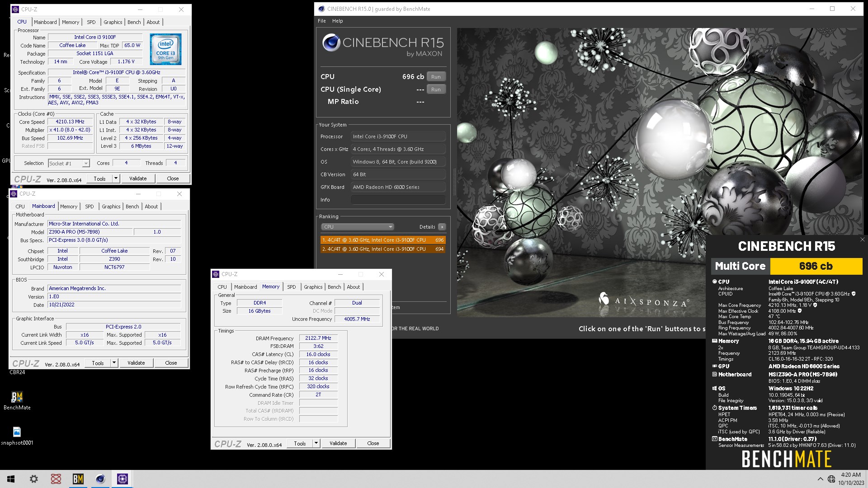Open Windows Start menu
This screenshot has width=868, height=488.
tap(11, 479)
